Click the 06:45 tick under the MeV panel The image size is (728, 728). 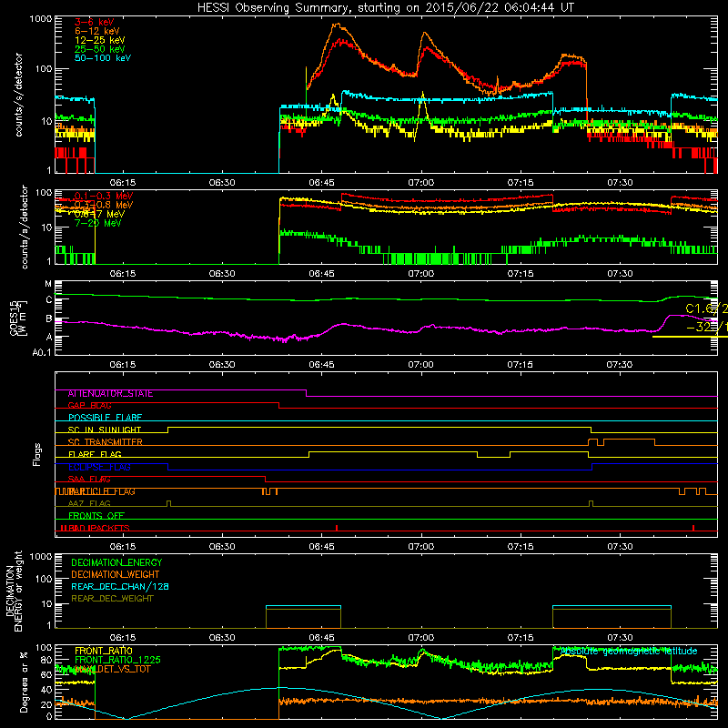tap(321, 274)
